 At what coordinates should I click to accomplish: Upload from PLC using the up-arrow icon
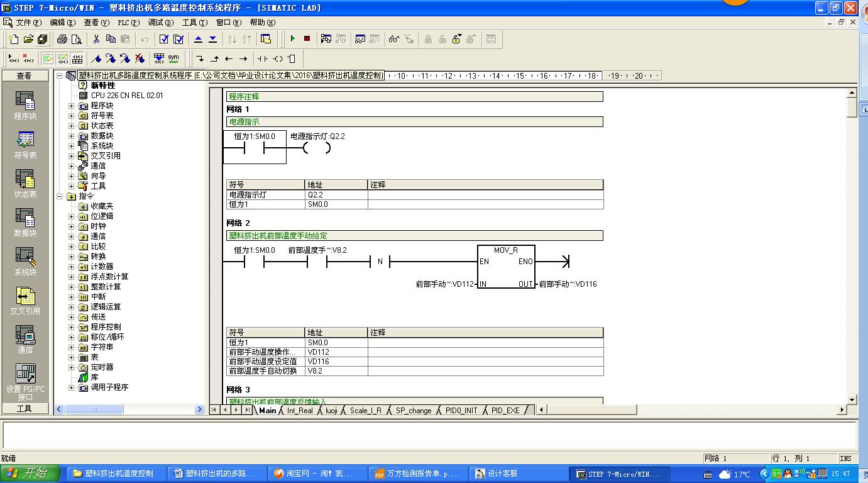point(198,39)
